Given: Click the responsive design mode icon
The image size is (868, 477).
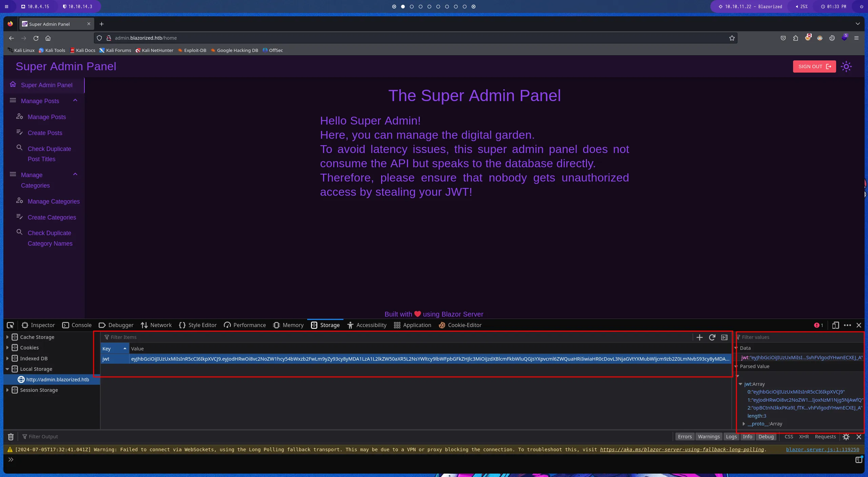Looking at the screenshot, I should [x=835, y=325].
